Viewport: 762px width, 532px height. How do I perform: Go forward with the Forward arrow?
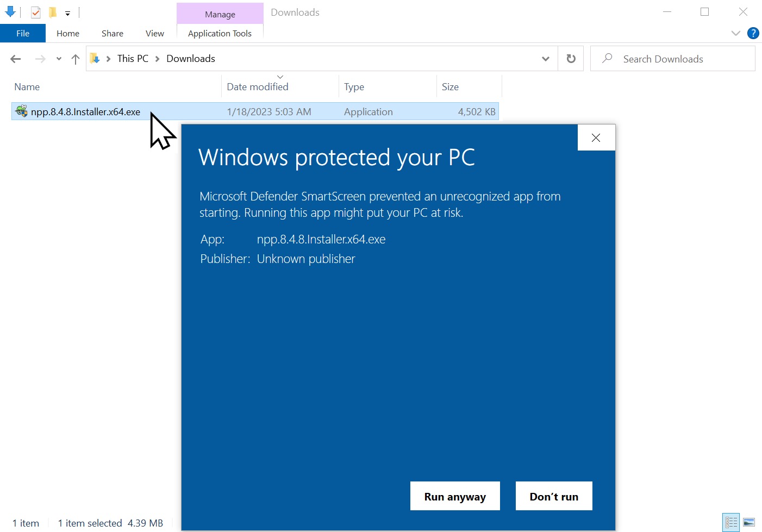pos(40,59)
